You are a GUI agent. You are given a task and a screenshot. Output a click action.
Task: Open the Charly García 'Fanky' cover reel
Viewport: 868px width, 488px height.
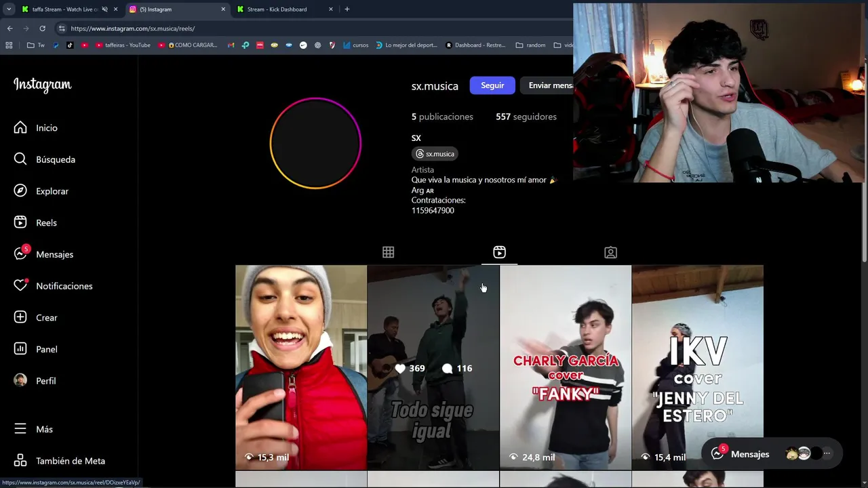pos(566,367)
